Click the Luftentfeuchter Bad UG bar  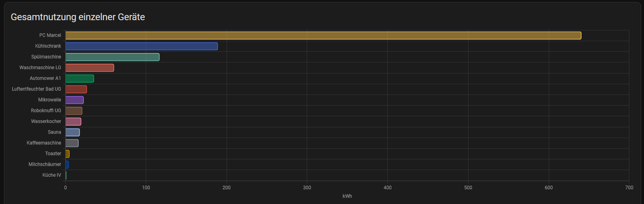[x=76, y=89]
